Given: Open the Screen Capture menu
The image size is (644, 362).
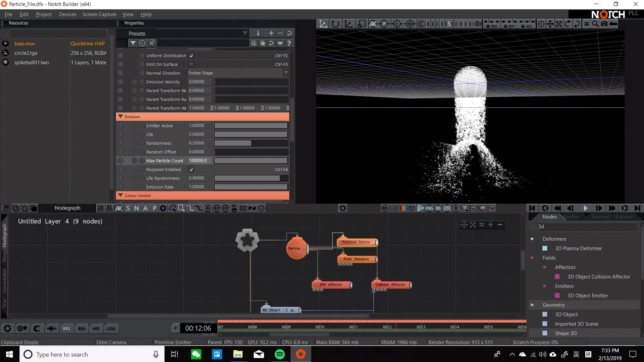Looking at the screenshot, I should [99, 14].
